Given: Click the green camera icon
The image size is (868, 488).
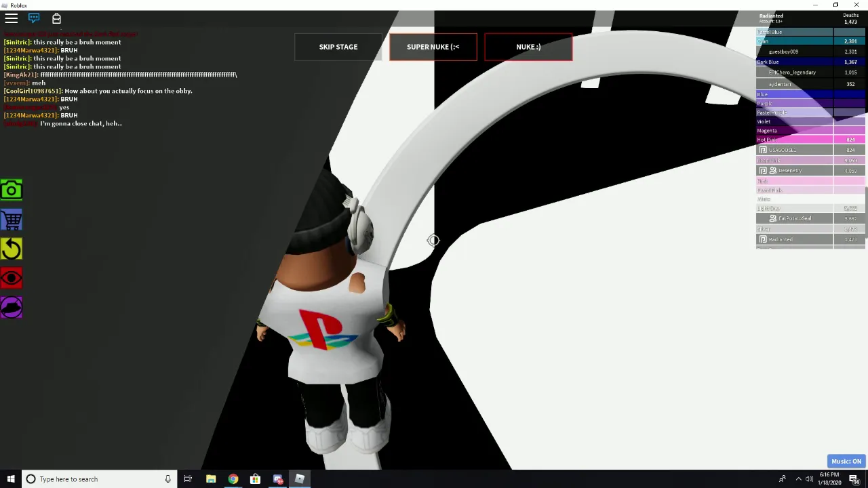Looking at the screenshot, I should pos(12,190).
